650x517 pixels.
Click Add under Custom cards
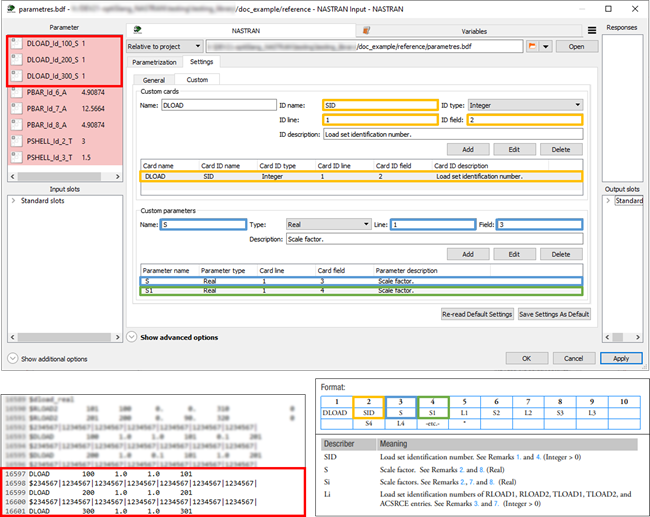468,149
